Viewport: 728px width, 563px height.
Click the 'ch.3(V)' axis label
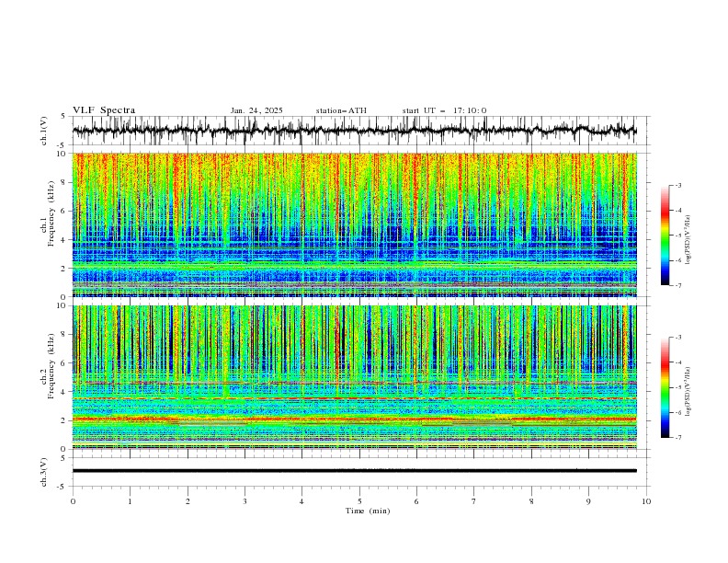click(44, 472)
